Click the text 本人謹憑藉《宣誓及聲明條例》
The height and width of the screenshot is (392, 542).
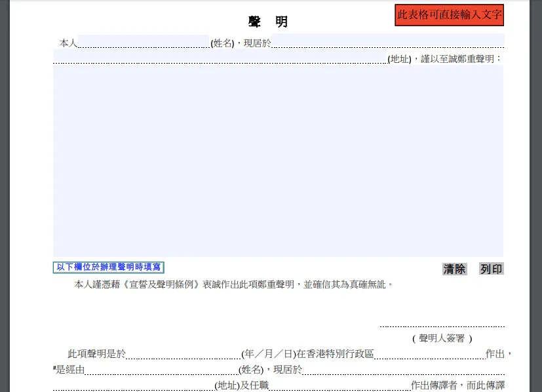[137, 284]
